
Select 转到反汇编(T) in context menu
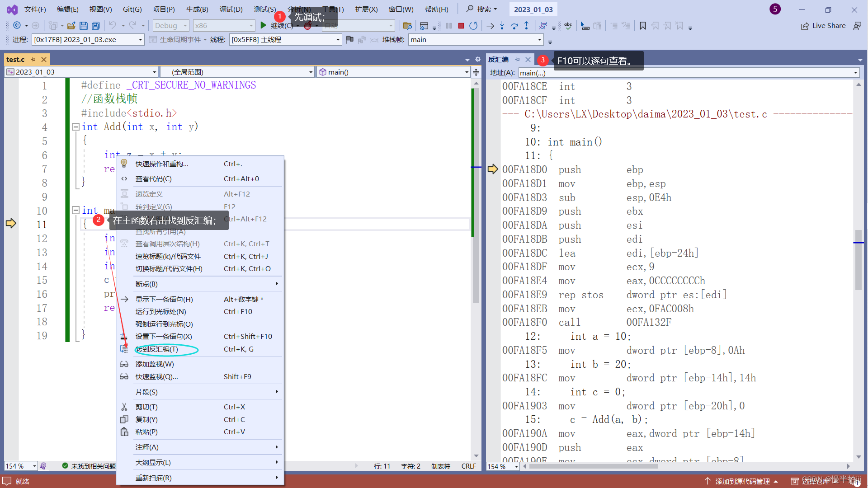156,349
